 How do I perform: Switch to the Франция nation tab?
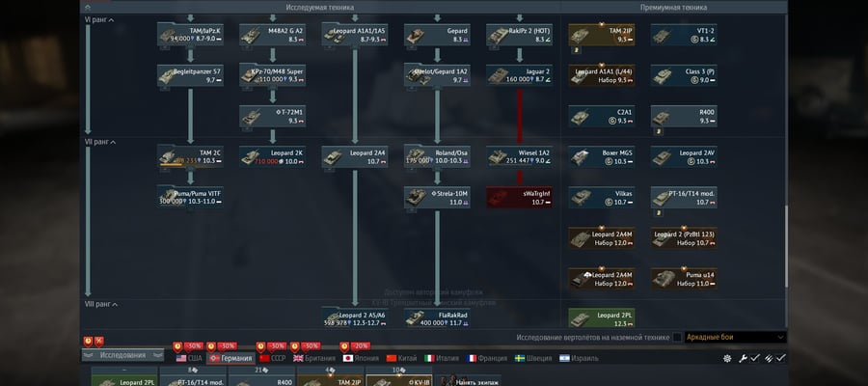[487, 358]
